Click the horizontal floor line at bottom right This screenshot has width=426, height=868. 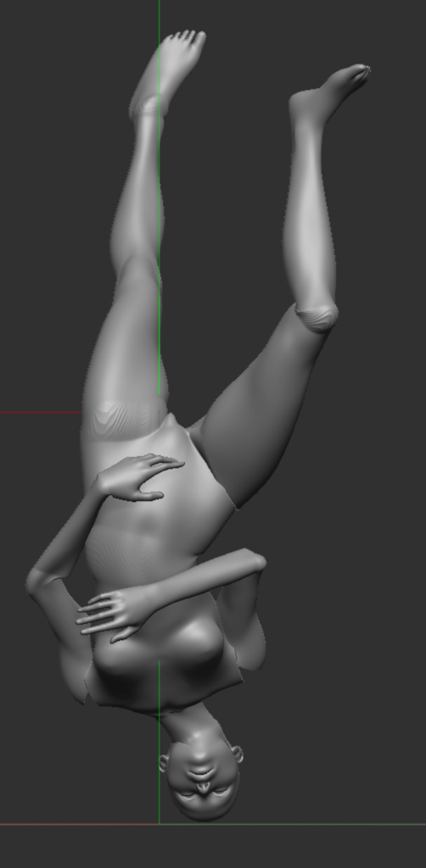(293, 824)
